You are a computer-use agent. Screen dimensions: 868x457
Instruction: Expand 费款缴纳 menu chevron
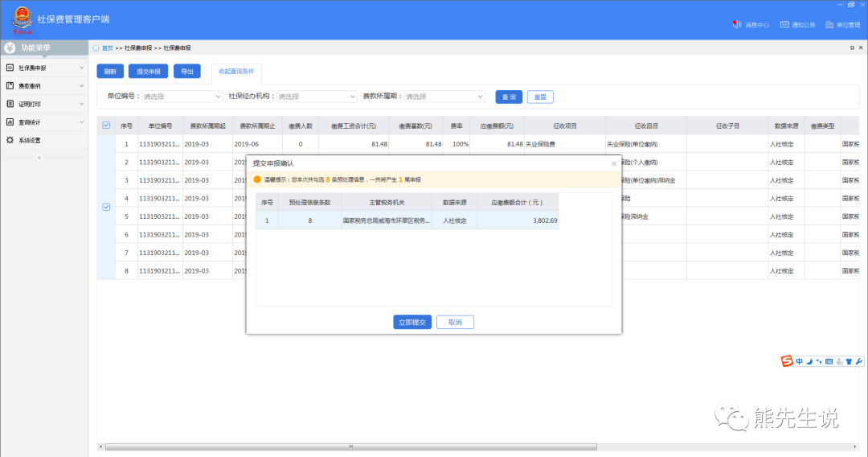pos(82,86)
